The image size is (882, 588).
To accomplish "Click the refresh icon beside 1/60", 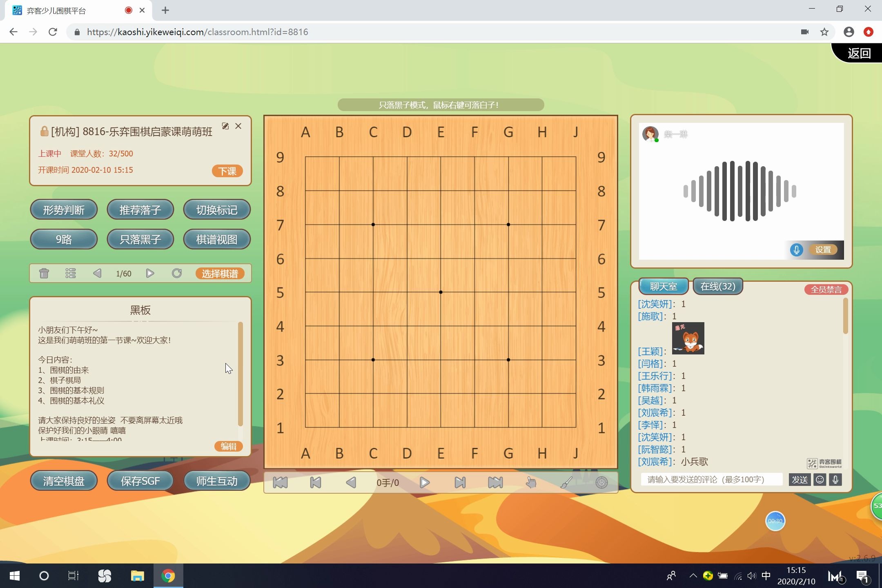I will [x=177, y=273].
